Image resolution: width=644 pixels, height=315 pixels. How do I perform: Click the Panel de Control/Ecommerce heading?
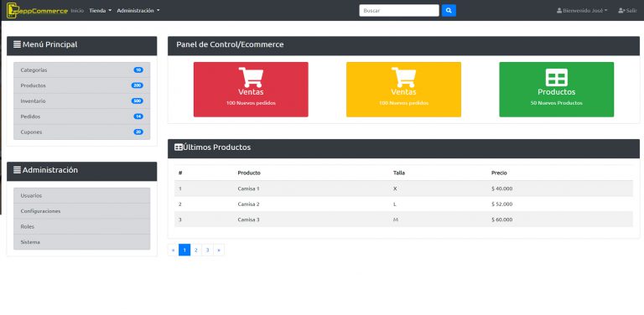coord(230,44)
